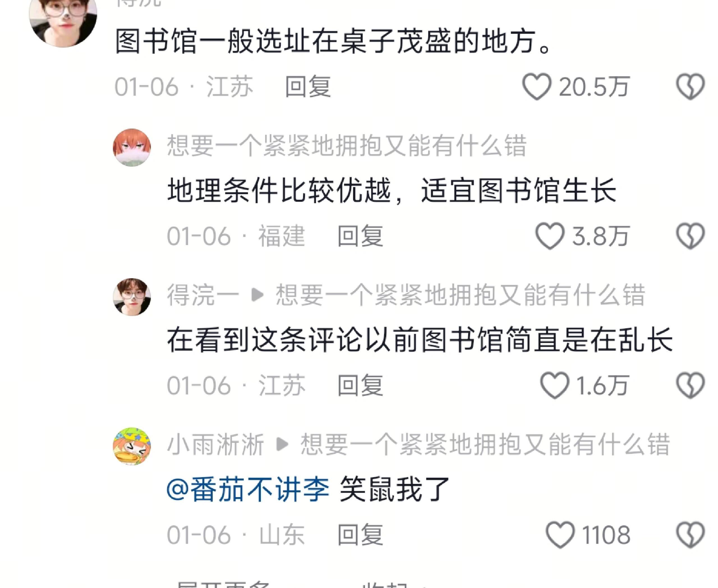Open 小雨淅淅 username
Viewport: 718px width, 588px height.
pyautogui.click(x=215, y=445)
